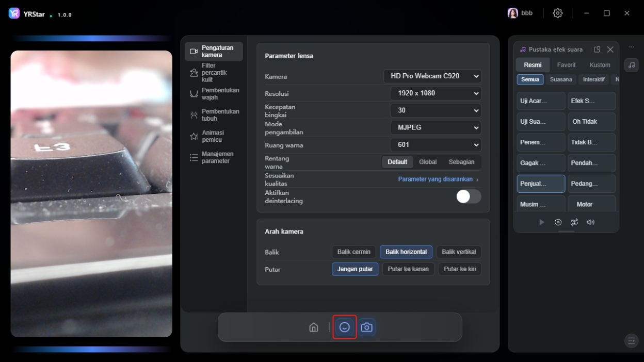
Task: Open Pembentukan wajah section
Action: (x=214, y=94)
